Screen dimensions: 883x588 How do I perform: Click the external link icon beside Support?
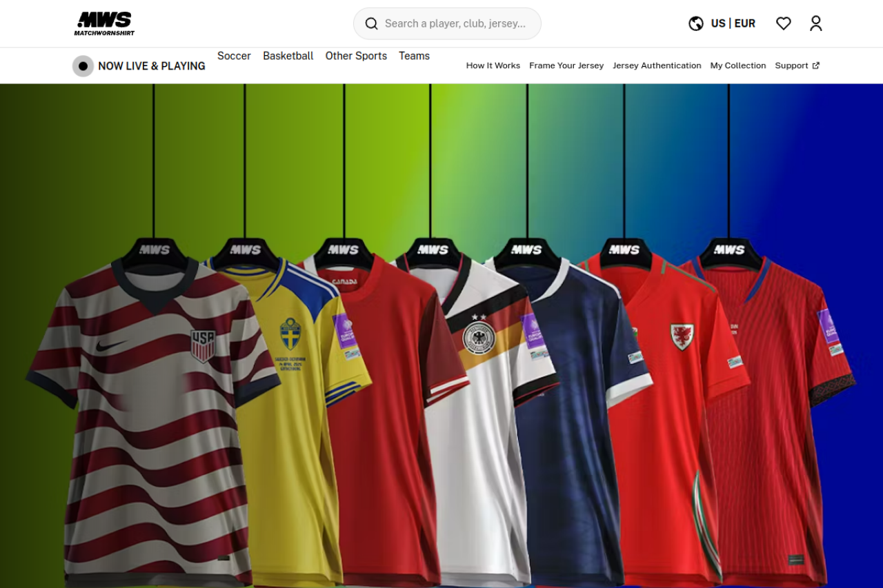point(816,65)
